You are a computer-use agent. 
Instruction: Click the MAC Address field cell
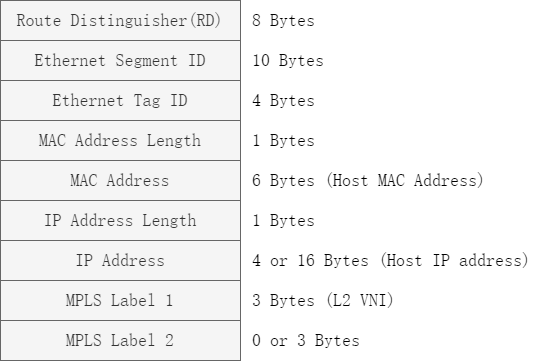point(120,180)
